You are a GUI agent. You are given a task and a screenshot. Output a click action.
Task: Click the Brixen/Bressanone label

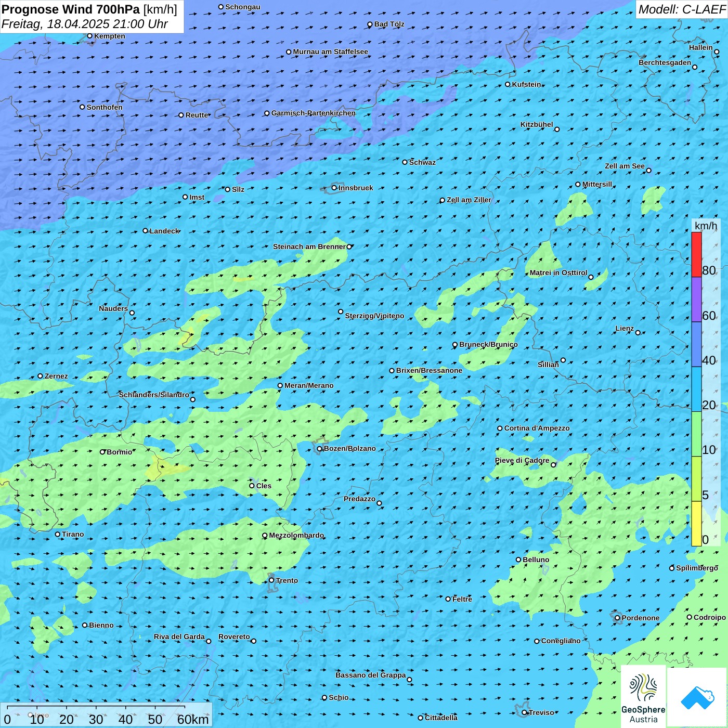point(429,370)
